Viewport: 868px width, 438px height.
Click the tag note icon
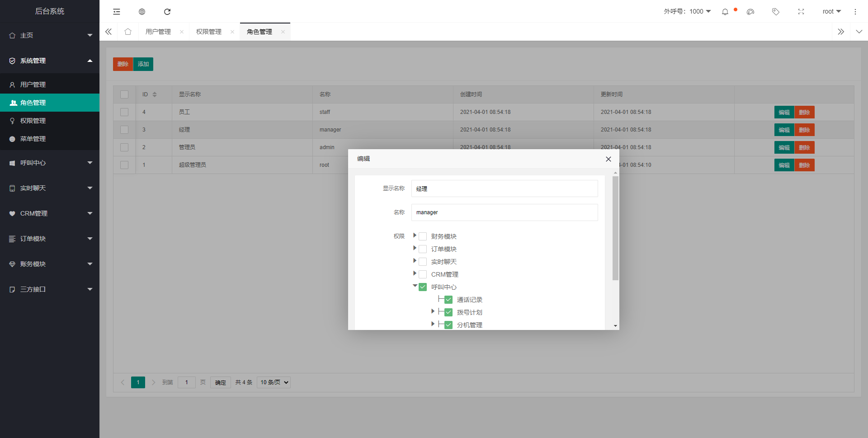click(776, 12)
